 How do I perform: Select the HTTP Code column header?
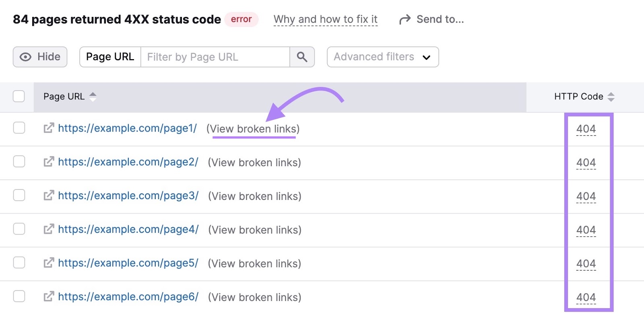tap(578, 97)
